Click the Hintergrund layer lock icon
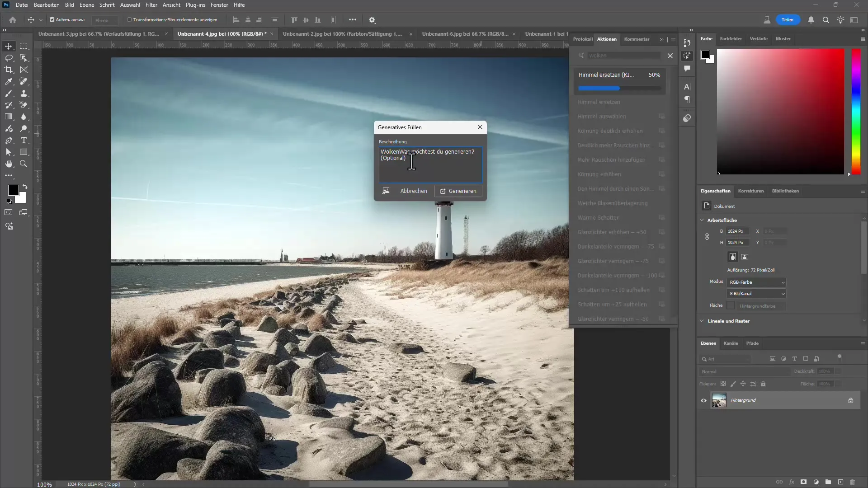The width and height of the screenshot is (868, 488). tap(851, 400)
